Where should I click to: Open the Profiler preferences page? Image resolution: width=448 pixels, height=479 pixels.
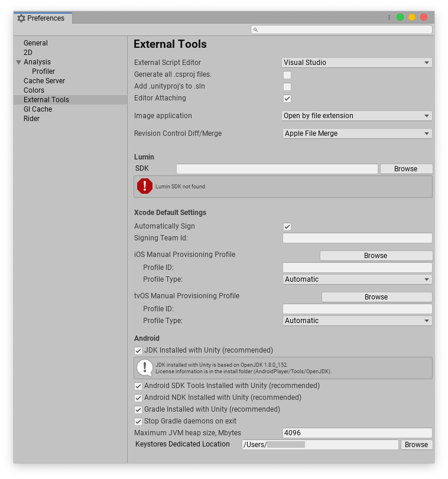pyautogui.click(x=43, y=71)
